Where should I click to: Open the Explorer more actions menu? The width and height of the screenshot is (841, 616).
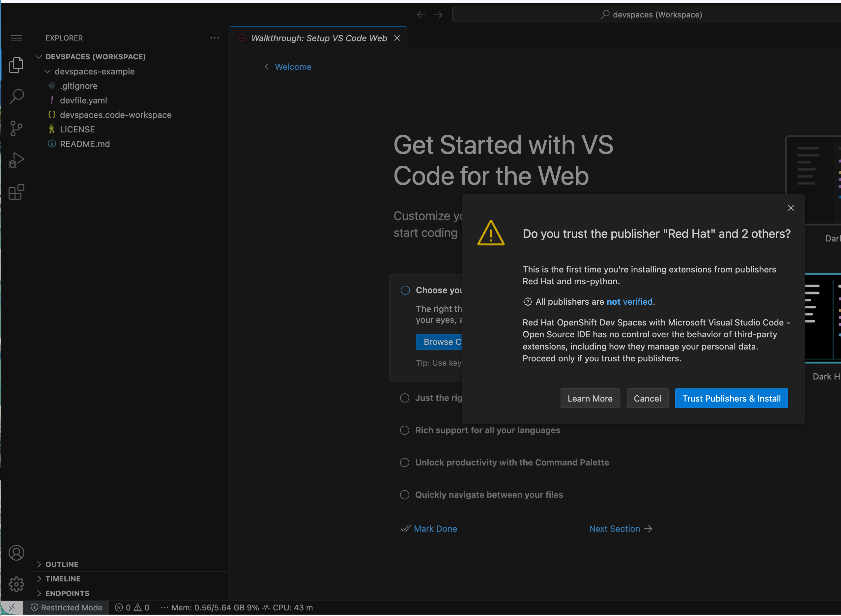tap(215, 38)
